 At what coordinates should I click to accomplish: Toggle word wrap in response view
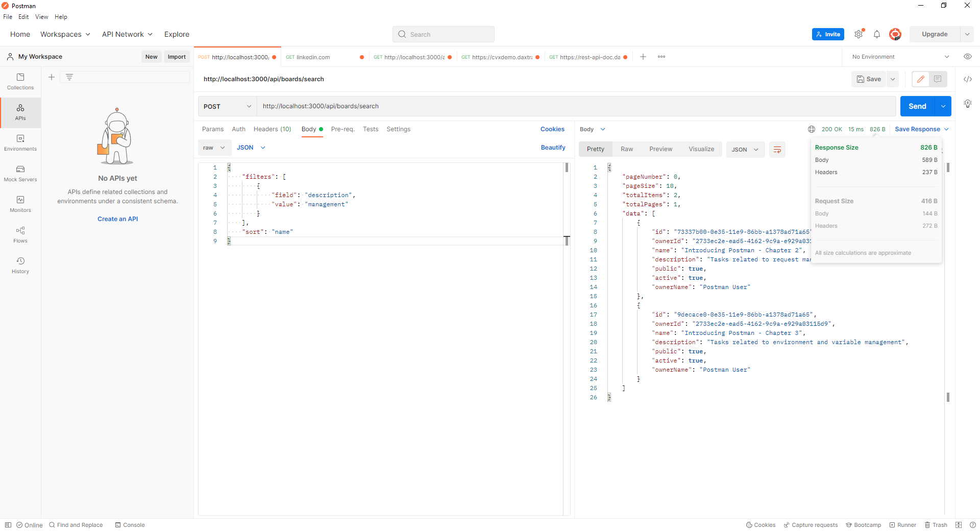pos(777,150)
